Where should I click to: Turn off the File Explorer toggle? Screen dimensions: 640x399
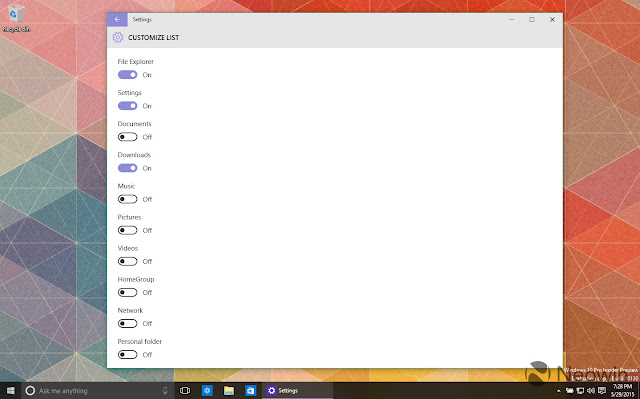[x=127, y=75]
